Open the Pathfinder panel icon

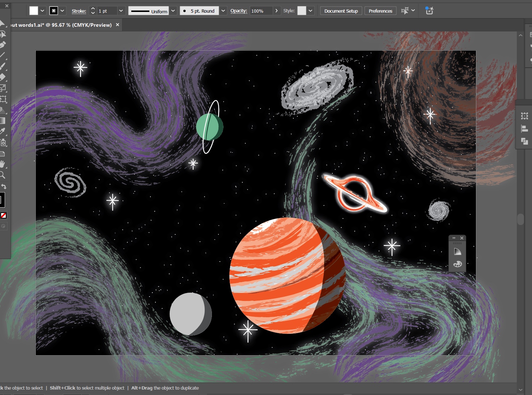click(524, 141)
